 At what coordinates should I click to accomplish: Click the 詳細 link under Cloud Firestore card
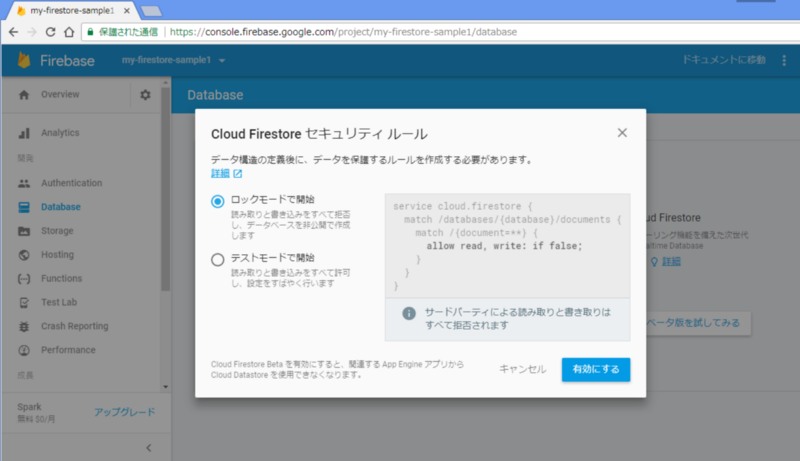click(671, 262)
